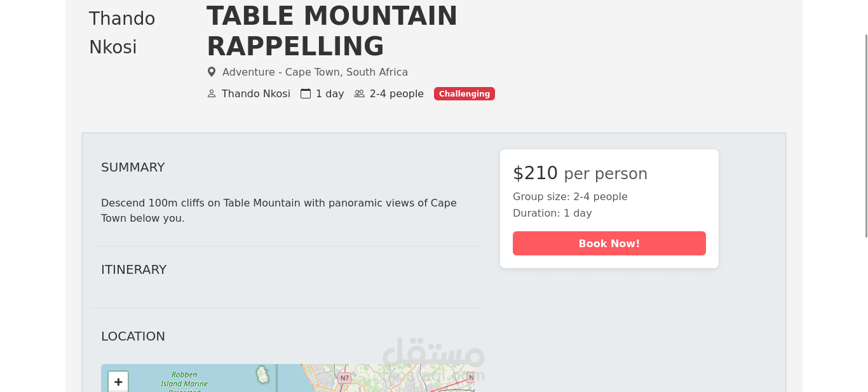Viewport: 868px width, 392px height.
Task: Click the calendar icon next to 1 day
Action: [306, 94]
